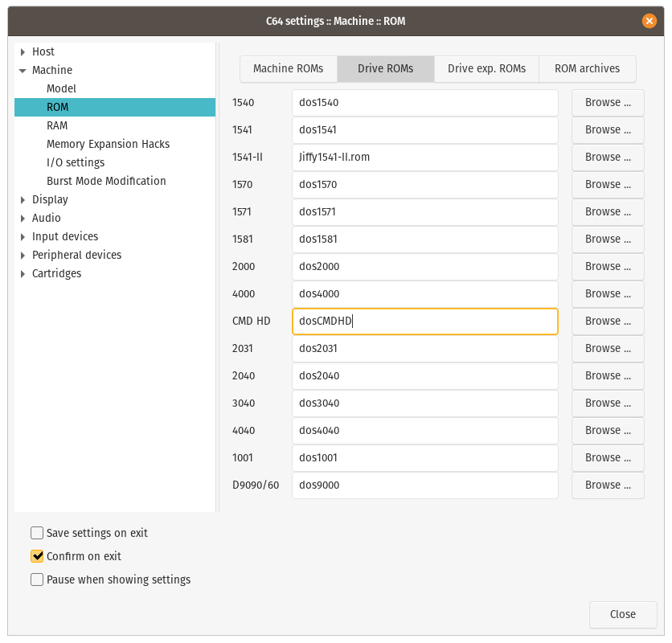This screenshot has width=672, height=643.
Task: Focus the 1570 ROM field dos1570
Action: (425, 184)
